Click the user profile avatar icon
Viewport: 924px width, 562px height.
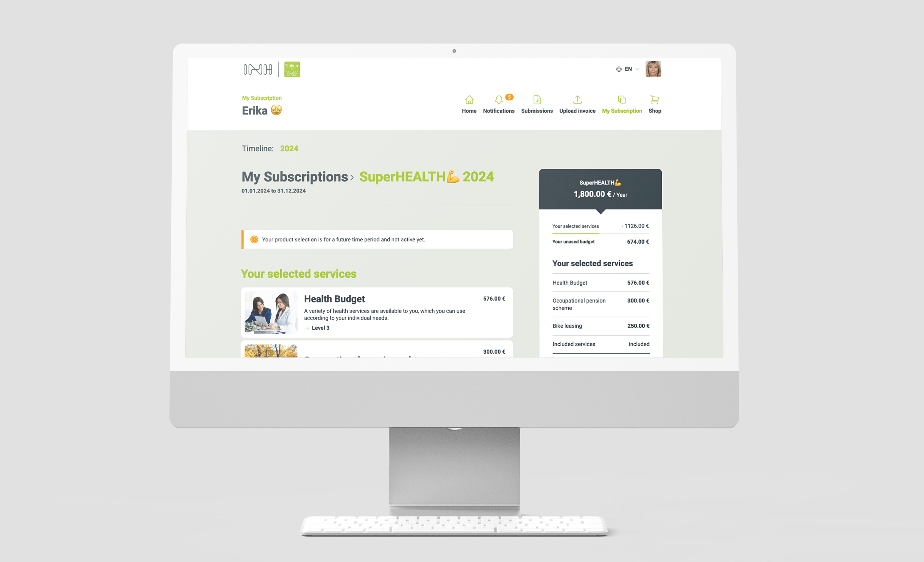pyautogui.click(x=653, y=69)
